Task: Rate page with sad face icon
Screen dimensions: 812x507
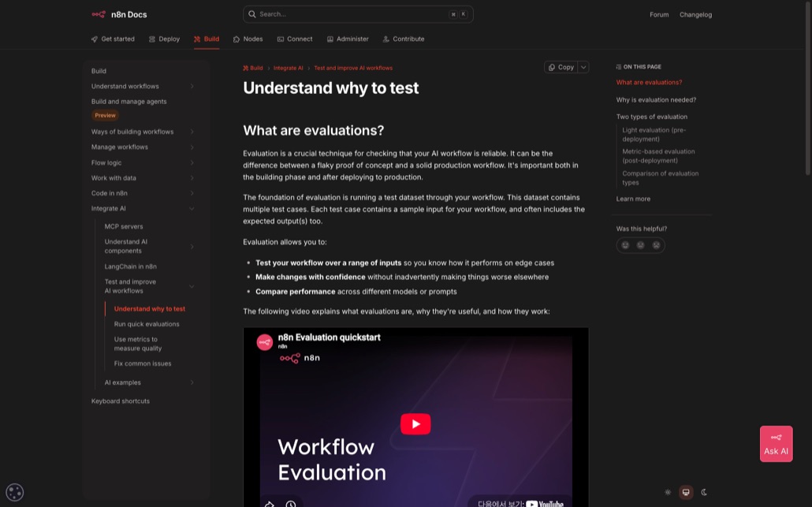Action: coord(656,245)
